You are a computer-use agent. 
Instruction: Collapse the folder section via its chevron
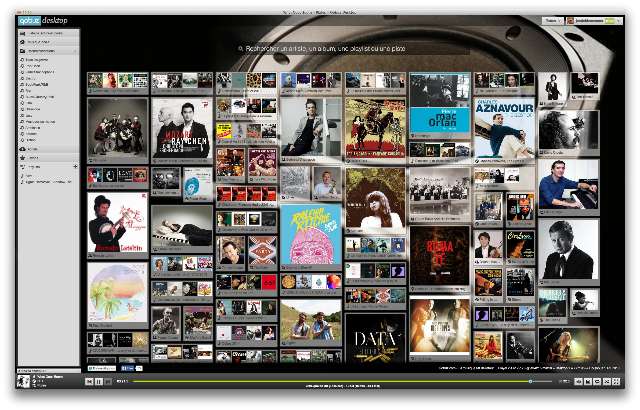(75, 51)
